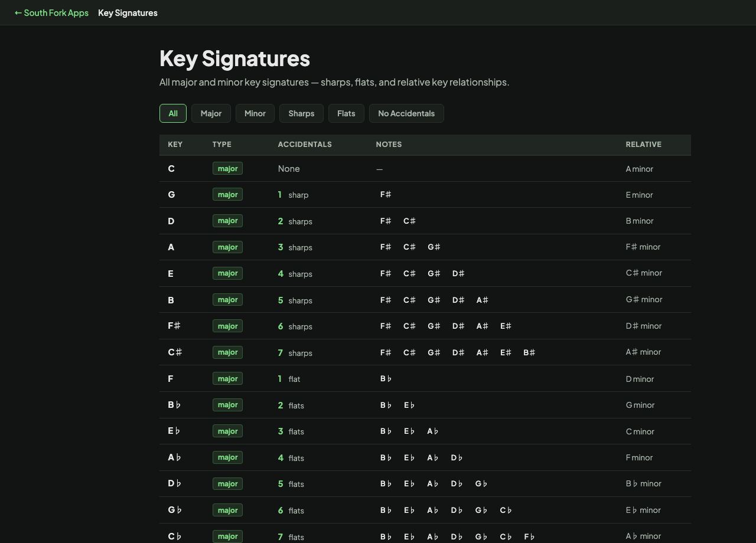
Task: Click 'G minor' relative key
Action: (640, 405)
